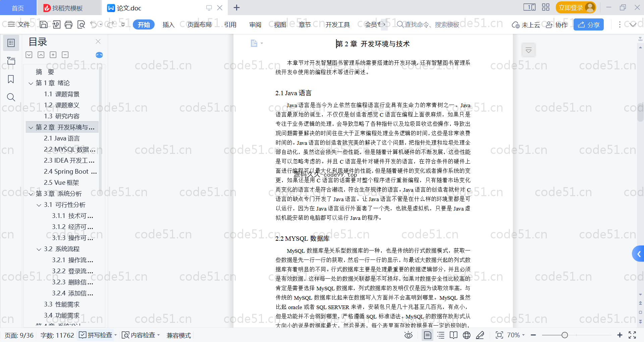Switch to reading mode book icon
Image resolution: width=644 pixels, height=342 pixels.
(453, 335)
